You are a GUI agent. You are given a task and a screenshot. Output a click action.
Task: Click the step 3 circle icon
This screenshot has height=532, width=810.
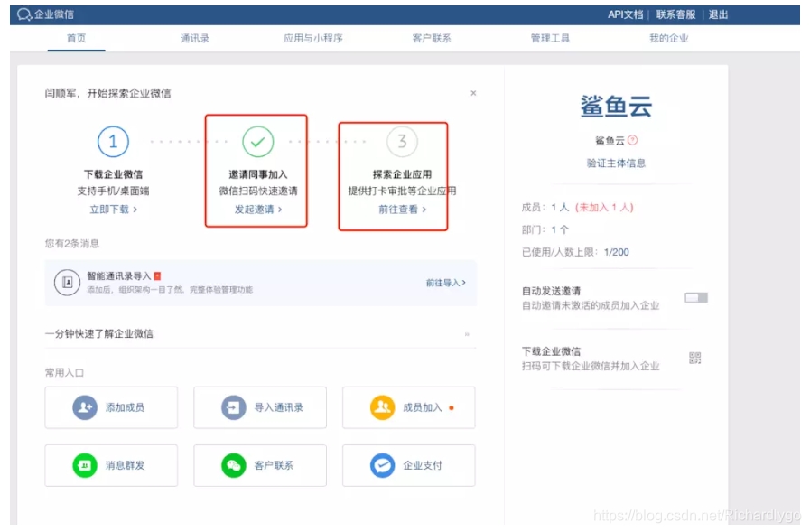click(402, 142)
